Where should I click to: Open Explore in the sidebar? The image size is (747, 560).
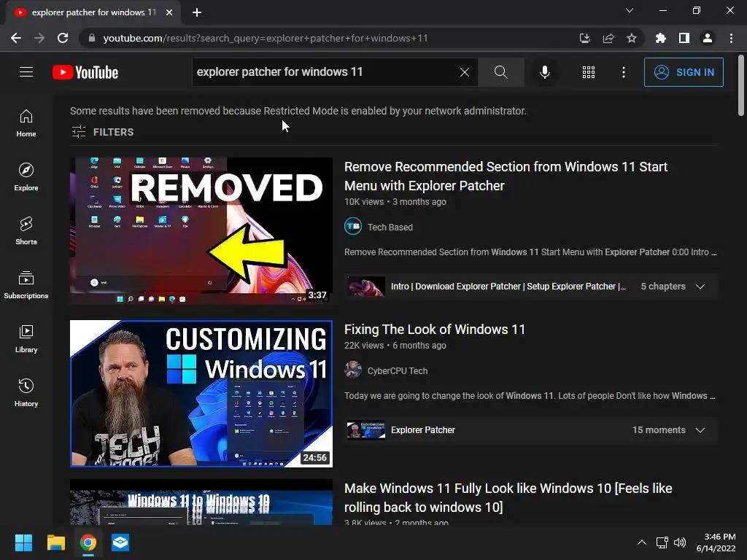(x=26, y=177)
